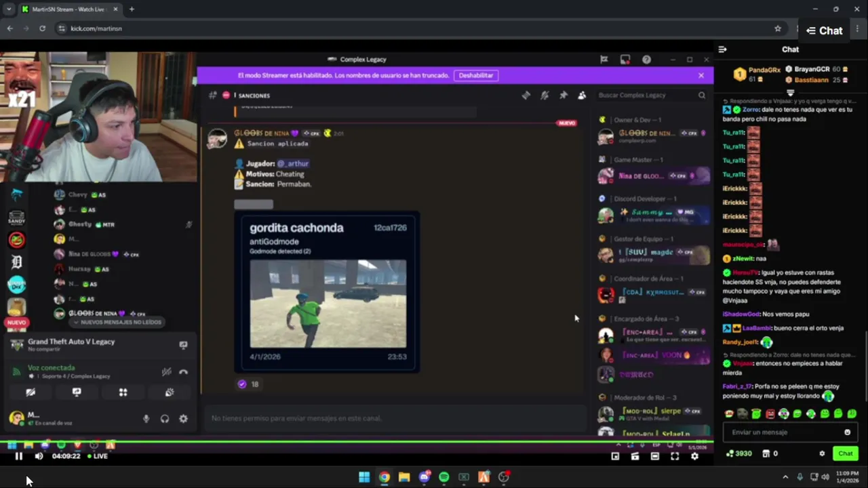Click the @_arthur player mention
Image resolution: width=868 pixels, height=488 pixels.
tap(292, 163)
